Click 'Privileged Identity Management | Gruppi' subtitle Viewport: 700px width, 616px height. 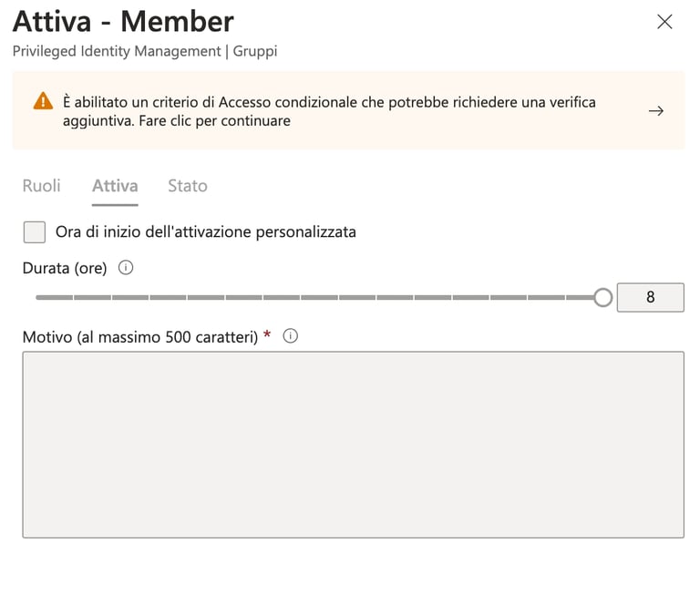(145, 51)
